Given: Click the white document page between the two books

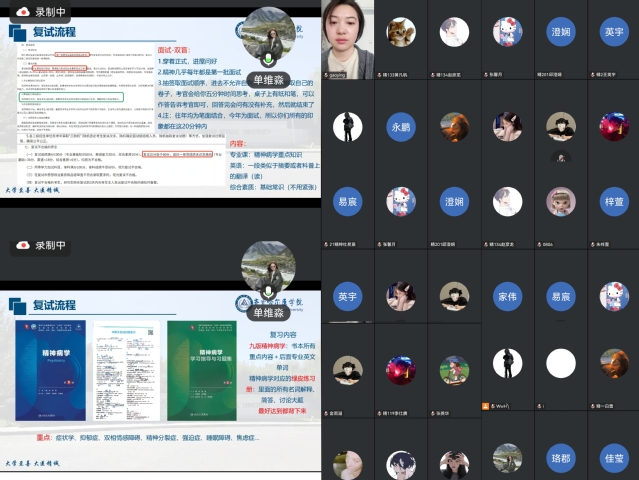Looking at the screenshot, I should (124, 370).
